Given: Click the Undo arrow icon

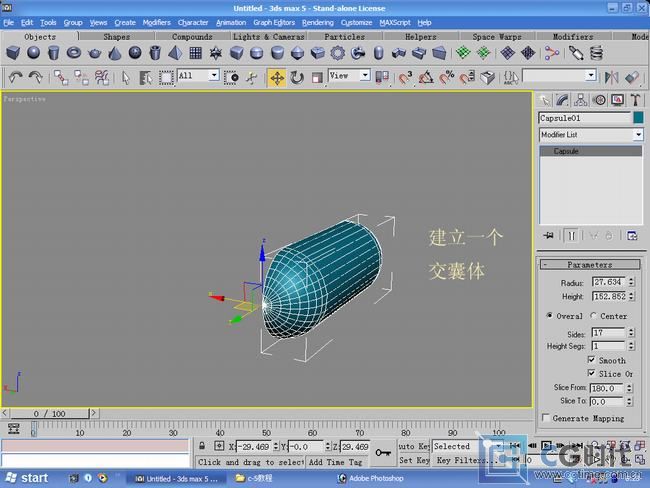Looking at the screenshot, I should [x=15, y=78].
